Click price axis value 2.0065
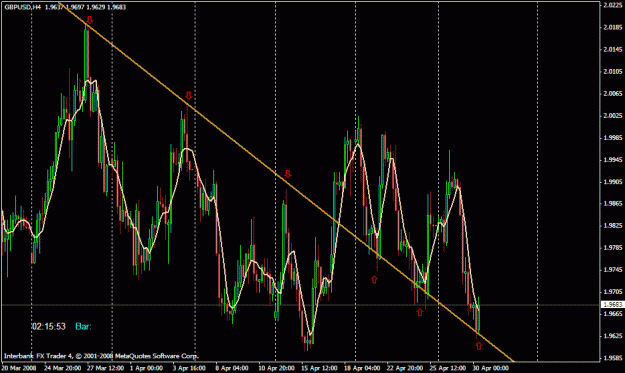 [x=613, y=94]
